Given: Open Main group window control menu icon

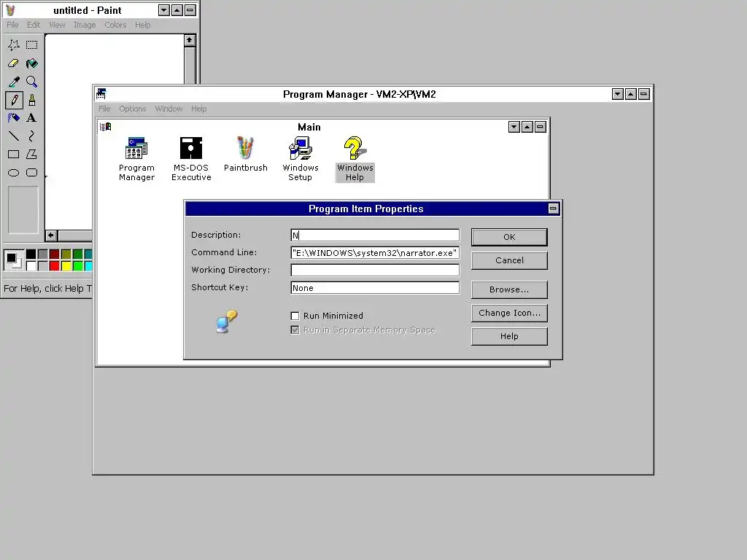Looking at the screenshot, I should tap(105, 127).
